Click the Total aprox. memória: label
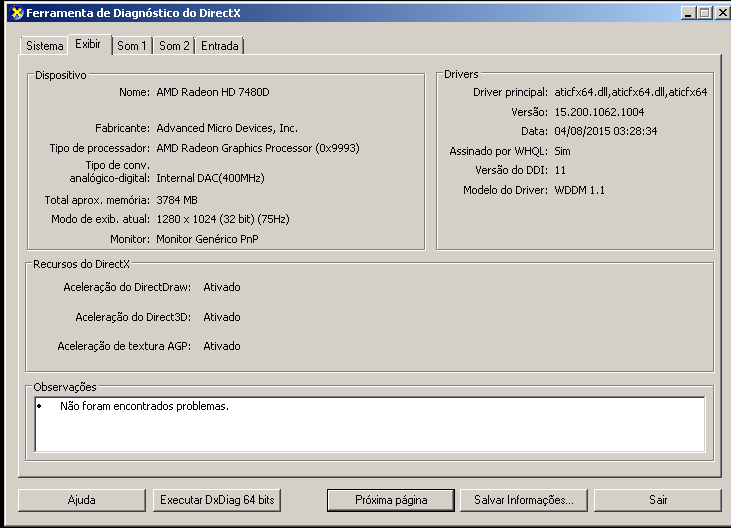Screen dimensions: 731x528 [x=97, y=200]
